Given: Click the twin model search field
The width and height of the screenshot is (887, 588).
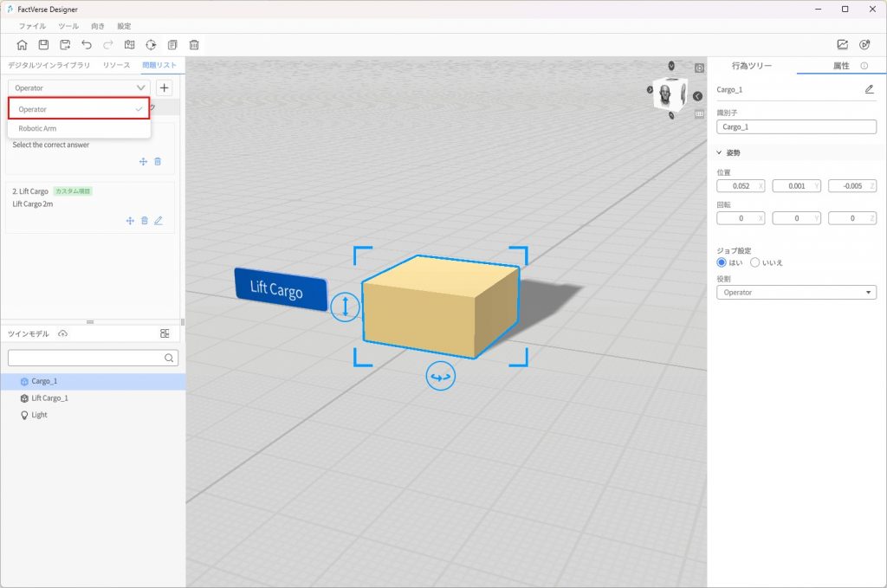Looking at the screenshot, I should 85,358.
